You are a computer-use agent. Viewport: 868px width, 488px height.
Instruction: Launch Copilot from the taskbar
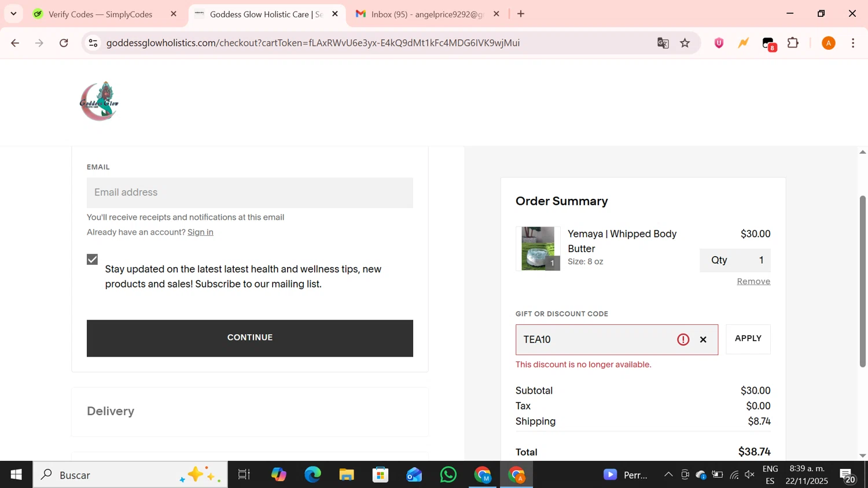click(x=278, y=475)
